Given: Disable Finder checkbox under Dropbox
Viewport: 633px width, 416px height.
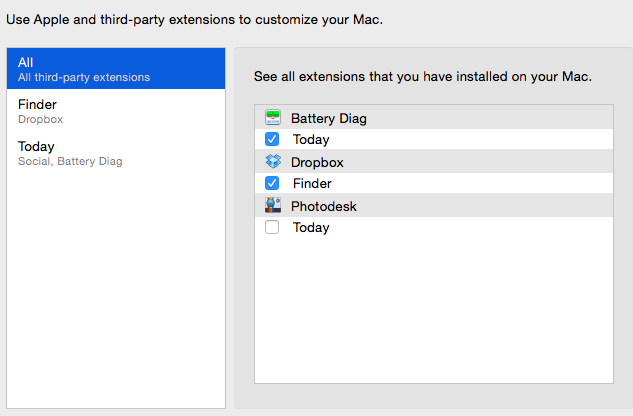Looking at the screenshot, I should pos(273,184).
